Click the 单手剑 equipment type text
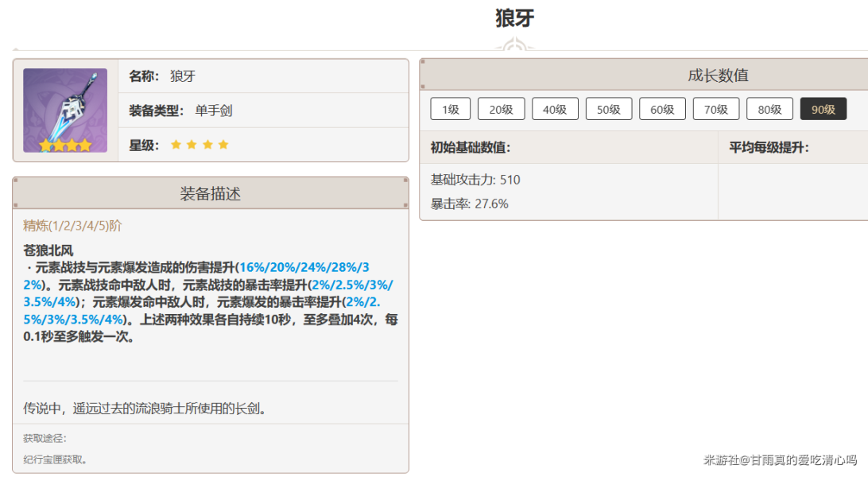Viewport: 868px width, 477px height. (x=213, y=111)
